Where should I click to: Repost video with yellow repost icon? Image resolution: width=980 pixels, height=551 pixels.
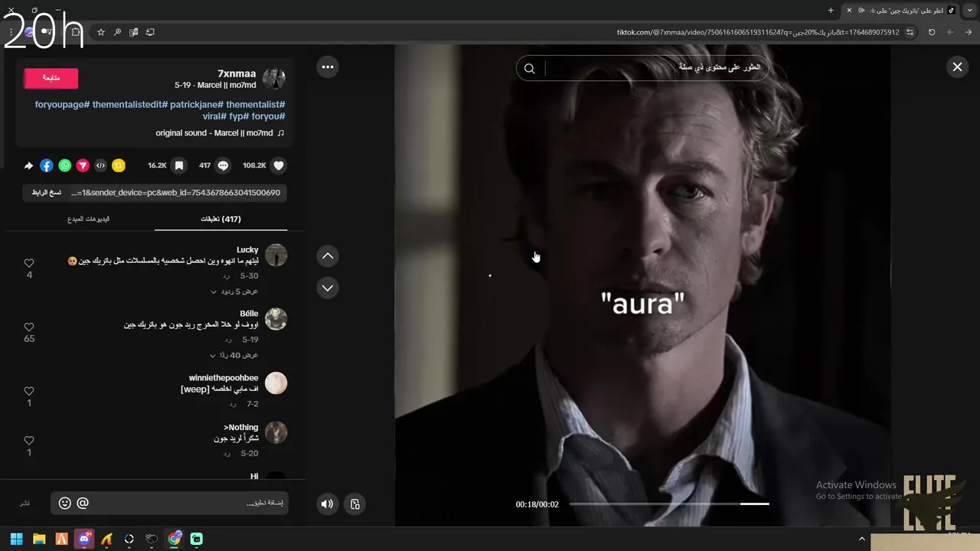[119, 165]
